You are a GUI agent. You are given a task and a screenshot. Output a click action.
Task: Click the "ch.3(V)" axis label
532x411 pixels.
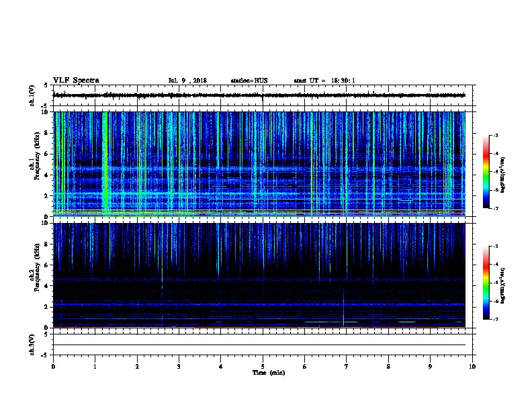(32, 345)
